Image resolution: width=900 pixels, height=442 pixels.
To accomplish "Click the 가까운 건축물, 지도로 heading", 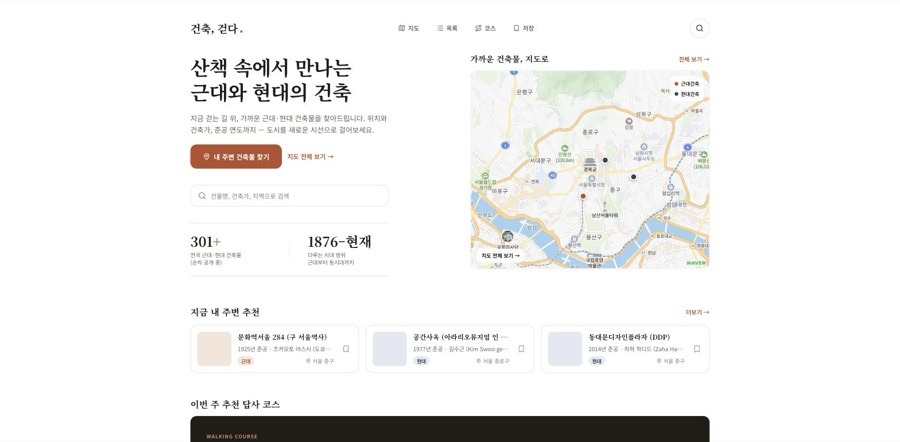I will coord(510,59).
